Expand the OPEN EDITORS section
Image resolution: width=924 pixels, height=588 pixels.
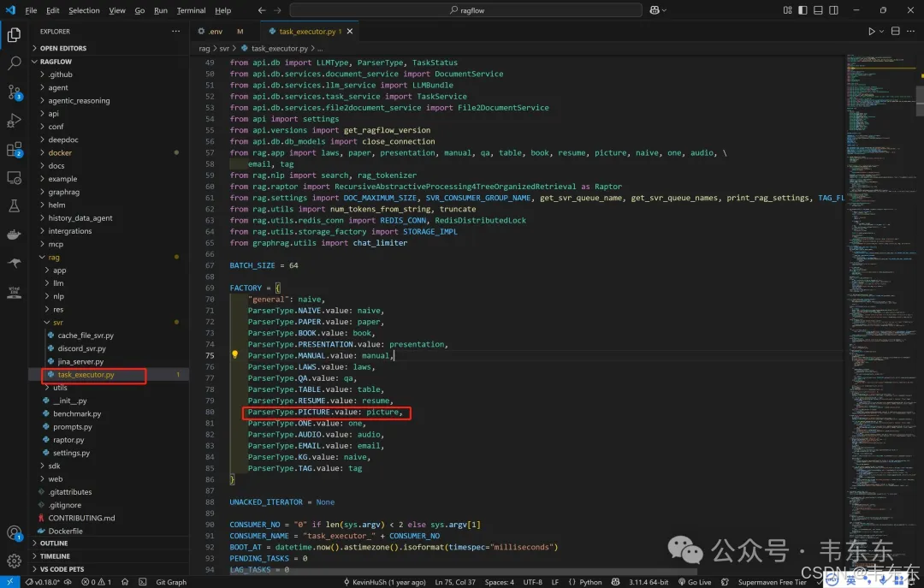(63, 49)
